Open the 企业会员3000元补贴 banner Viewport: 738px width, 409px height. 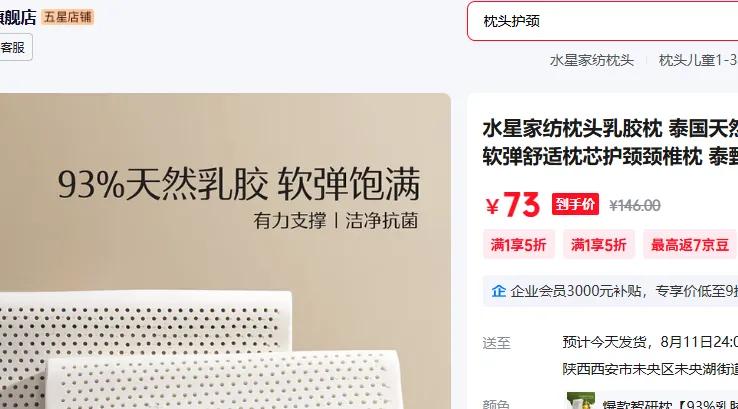(x=610, y=291)
